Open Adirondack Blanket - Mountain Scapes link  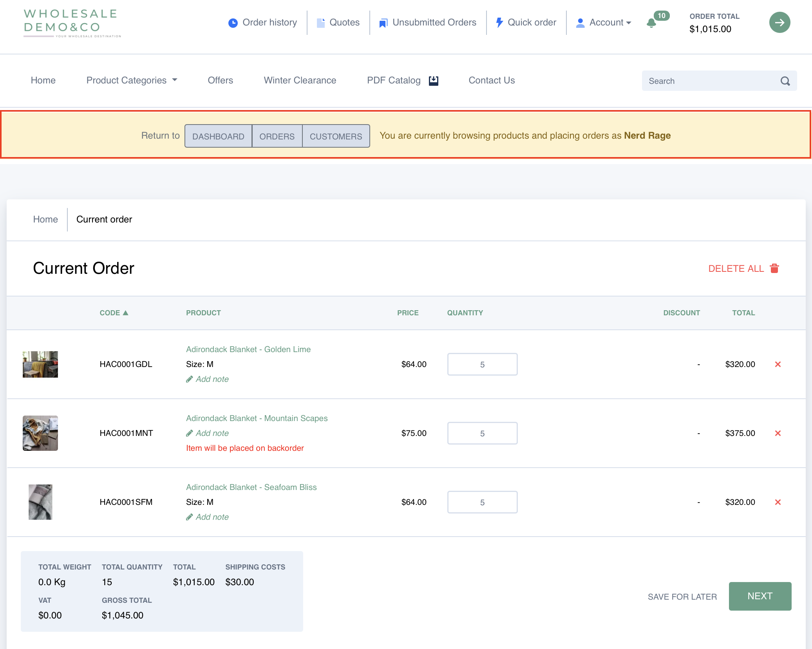pos(257,418)
